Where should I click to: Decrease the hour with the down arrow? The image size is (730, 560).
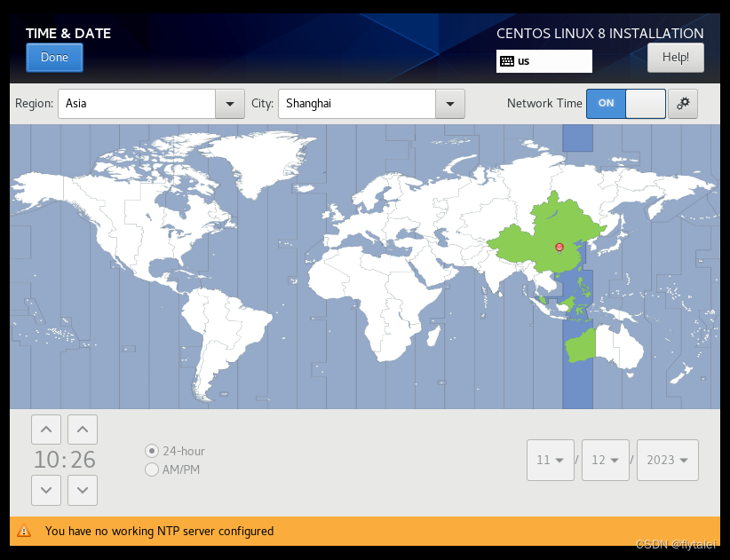tap(46, 490)
